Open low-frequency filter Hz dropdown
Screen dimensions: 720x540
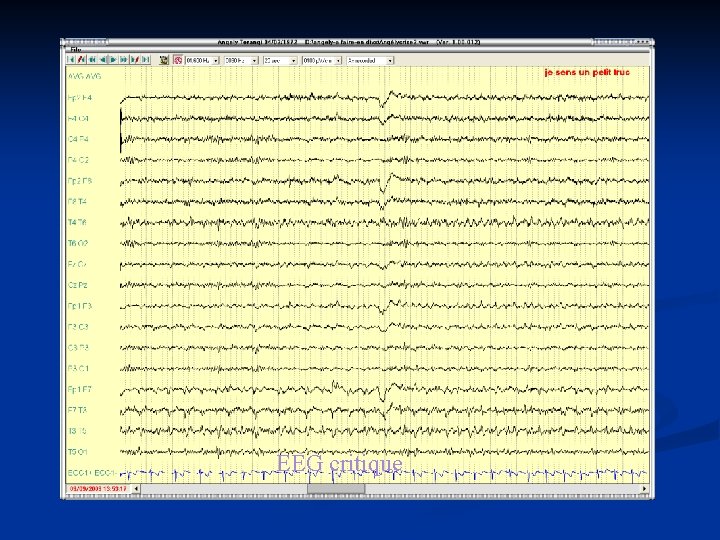coord(202,61)
